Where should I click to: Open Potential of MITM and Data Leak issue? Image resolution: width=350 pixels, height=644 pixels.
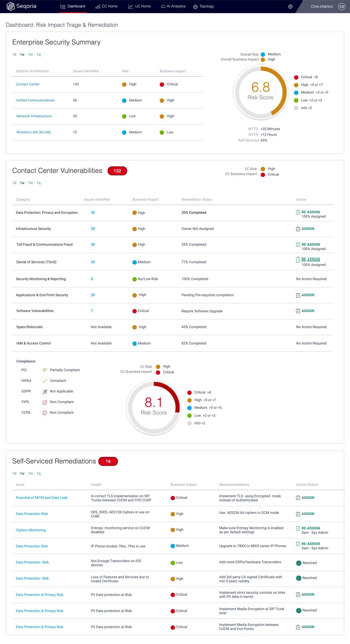pos(41,498)
